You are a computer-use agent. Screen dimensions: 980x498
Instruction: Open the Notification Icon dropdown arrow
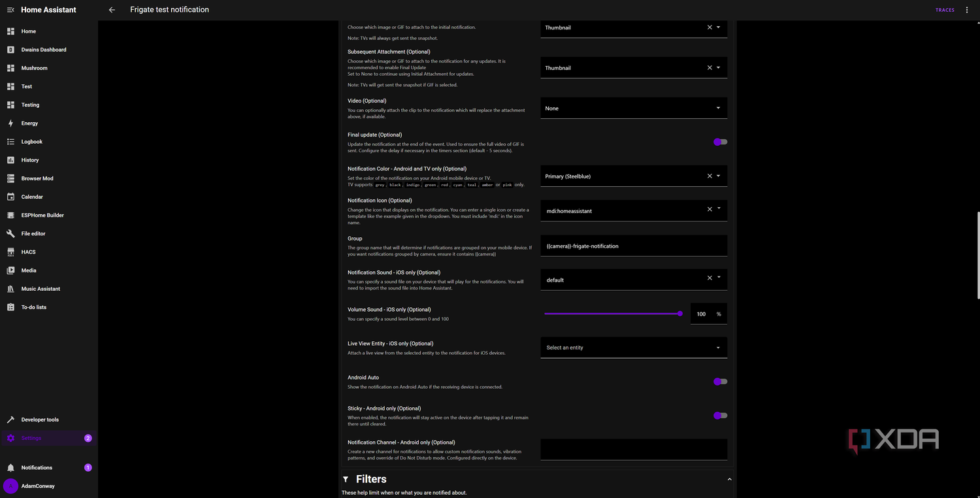[719, 208]
